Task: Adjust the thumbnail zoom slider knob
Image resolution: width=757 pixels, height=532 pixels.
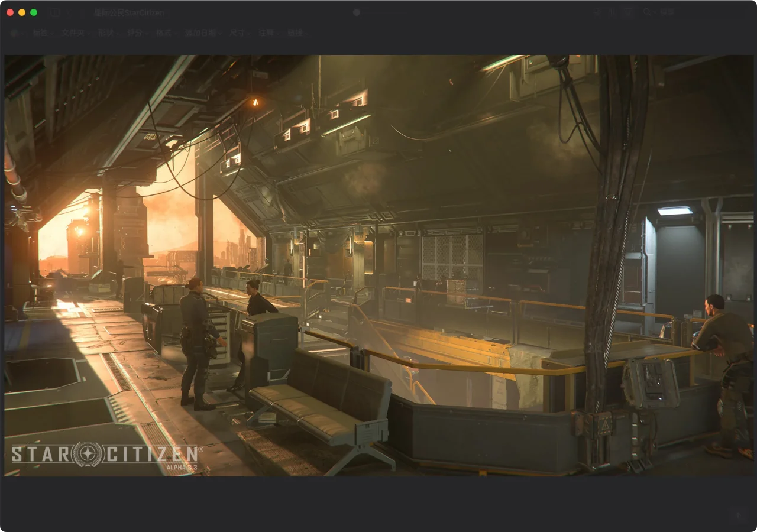Action: 357,12
